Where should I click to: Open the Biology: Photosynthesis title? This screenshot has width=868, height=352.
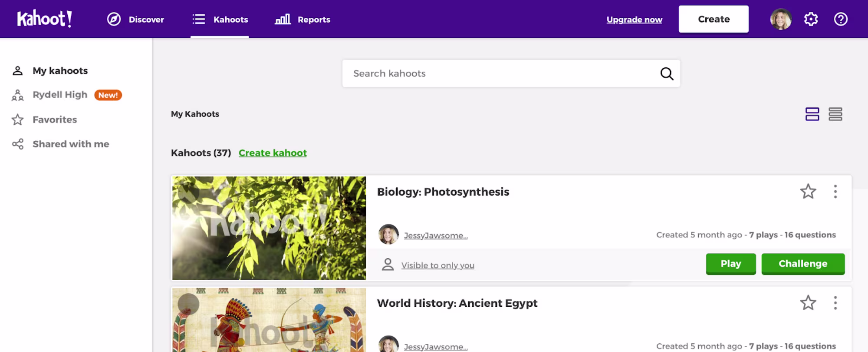443,192
